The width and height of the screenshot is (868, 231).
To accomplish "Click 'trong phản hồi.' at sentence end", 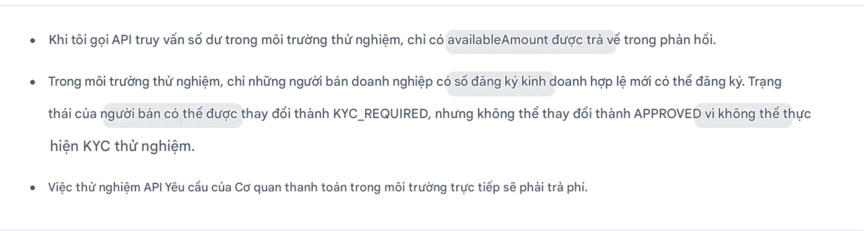I will click(670, 40).
